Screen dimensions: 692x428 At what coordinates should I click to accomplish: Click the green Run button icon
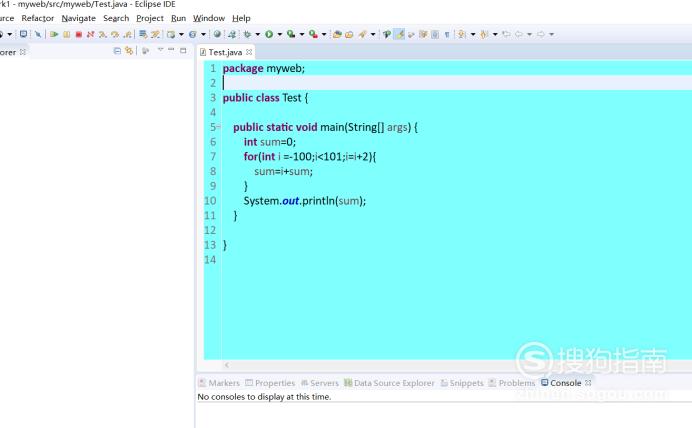coord(269,34)
